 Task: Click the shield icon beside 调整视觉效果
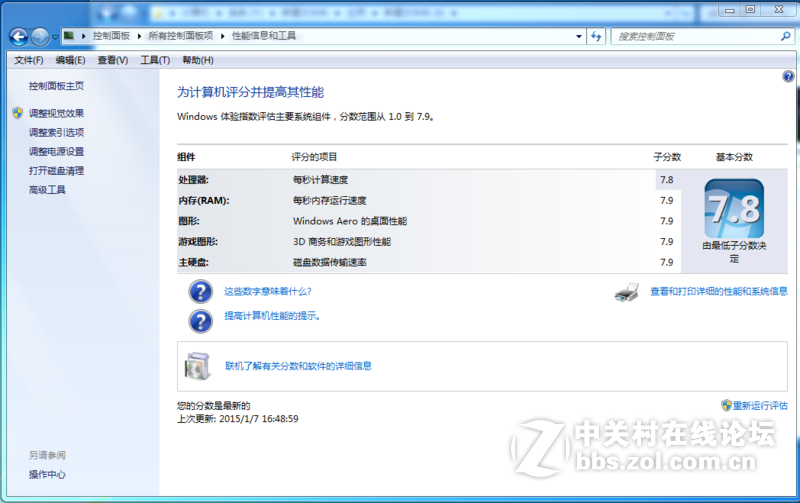point(17,113)
